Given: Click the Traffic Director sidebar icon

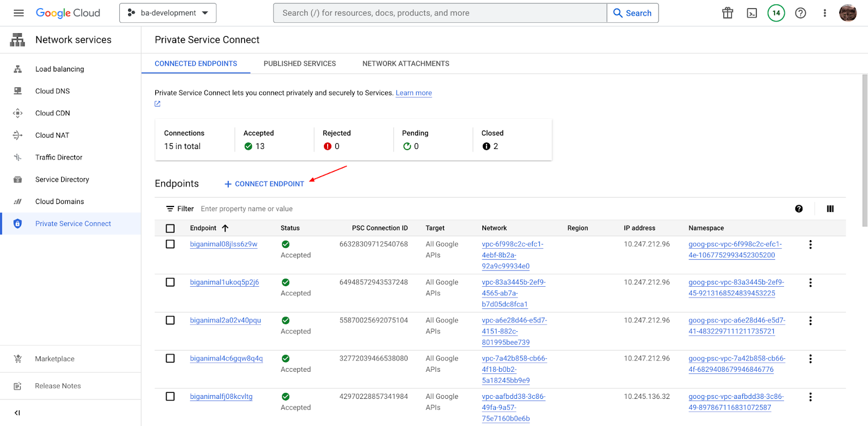Looking at the screenshot, I should [x=17, y=157].
